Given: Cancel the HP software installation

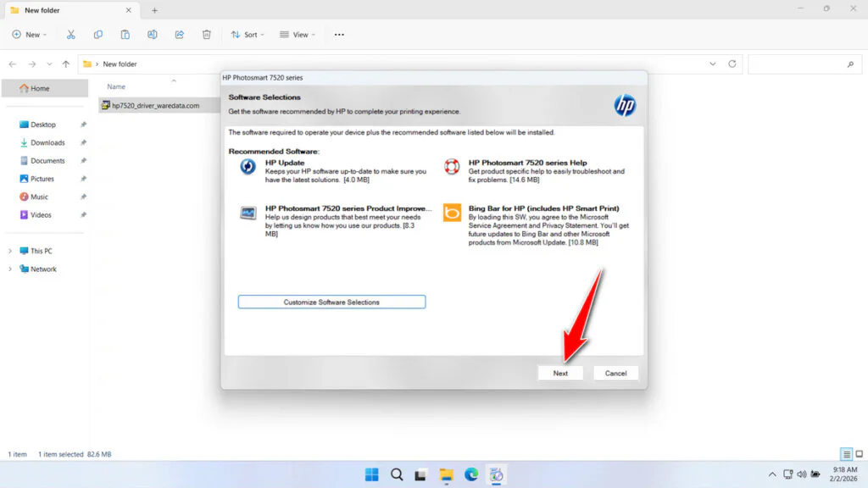Looking at the screenshot, I should coord(615,373).
